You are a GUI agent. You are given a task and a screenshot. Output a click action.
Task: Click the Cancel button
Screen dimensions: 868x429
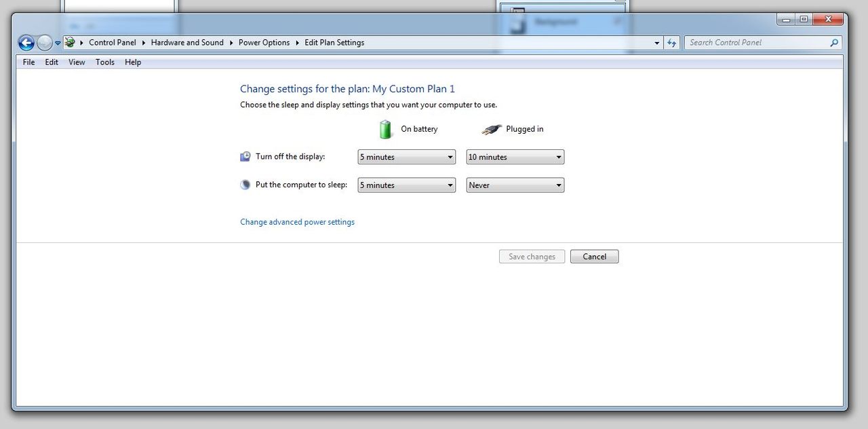[594, 257]
